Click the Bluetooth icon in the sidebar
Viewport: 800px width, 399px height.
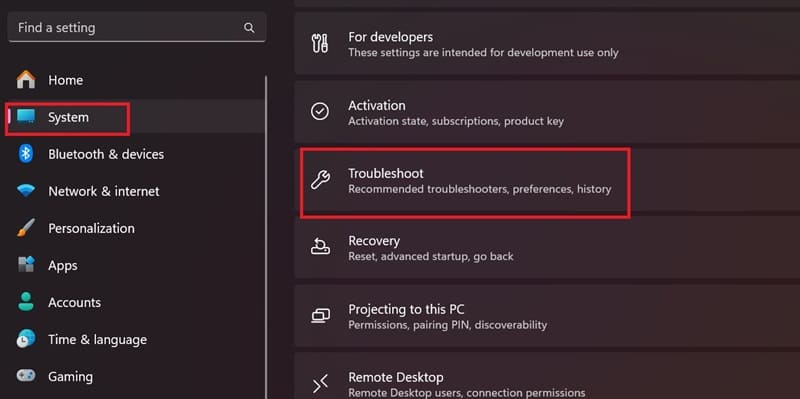point(26,154)
